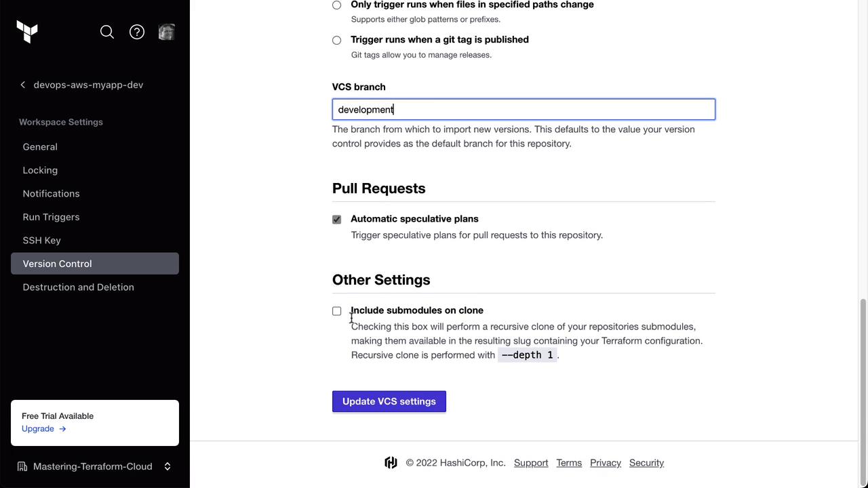
Task: Select trigger runs on specified paths change
Action: [336, 5]
